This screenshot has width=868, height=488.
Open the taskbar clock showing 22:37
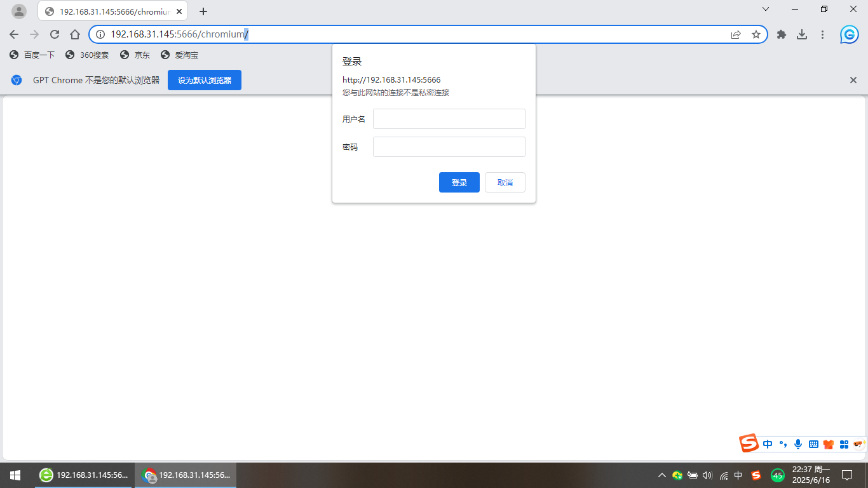coord(811,475)
